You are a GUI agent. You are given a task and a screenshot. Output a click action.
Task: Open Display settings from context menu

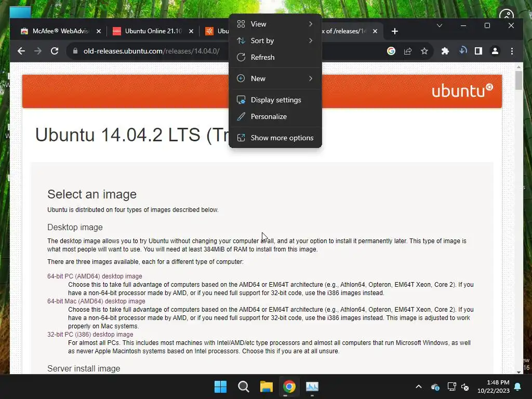(x=275, y=100)
